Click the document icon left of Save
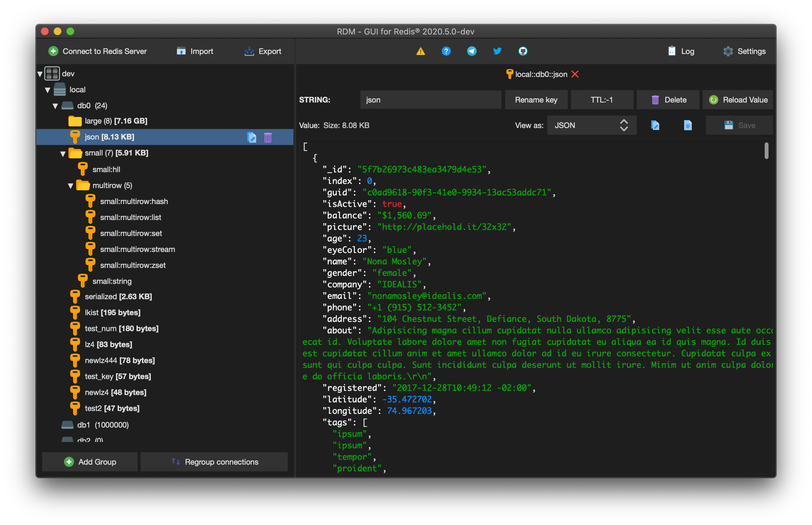The width and height of the screenshot is (812, 525). pyautogui.click(x=687, y=126)
